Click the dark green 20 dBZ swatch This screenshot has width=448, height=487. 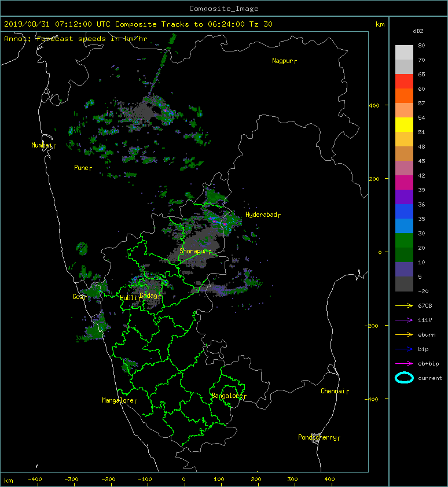point(404,254)
